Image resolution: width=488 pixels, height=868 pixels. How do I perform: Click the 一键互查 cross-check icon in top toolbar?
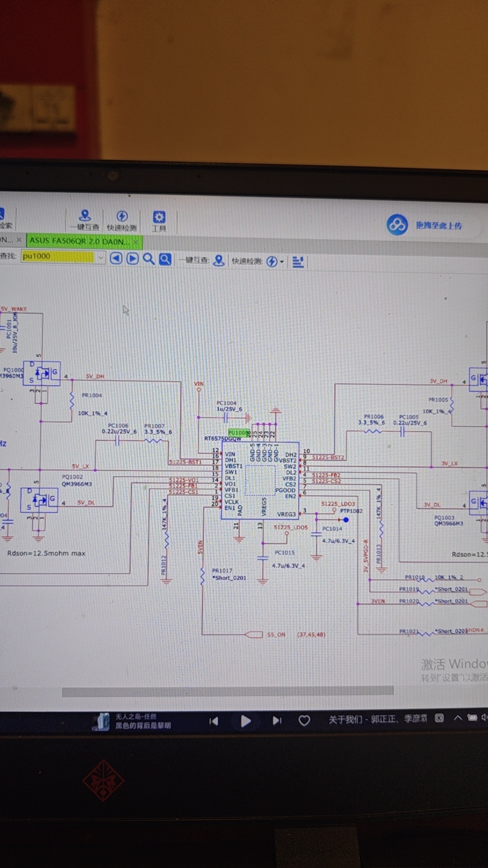coord(84,220)
